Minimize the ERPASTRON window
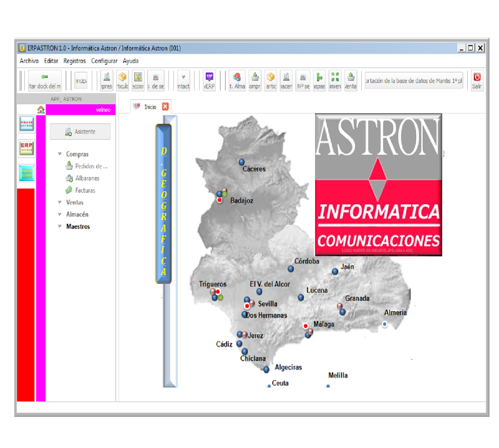Image resolution: width=499 pixels, height=448 pixels. click(462, 48)
